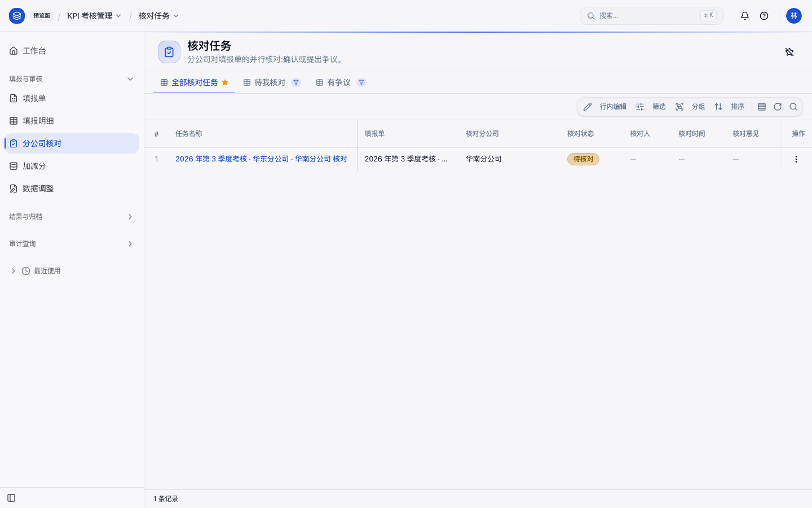Image resolution: width=812 pixels, height=508 pixels.
Task: Open 填报明细 sidebar item
Action: coord(72,121)
